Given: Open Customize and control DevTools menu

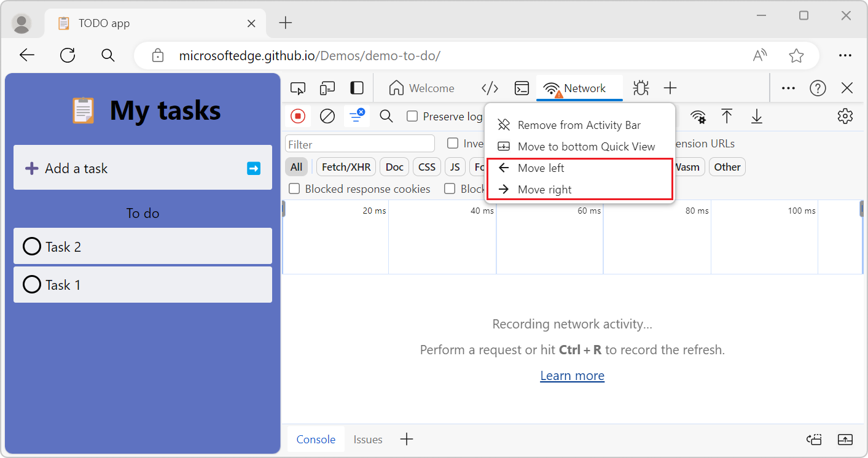Looking at the screenshot, I should click(x=788, y=88).
